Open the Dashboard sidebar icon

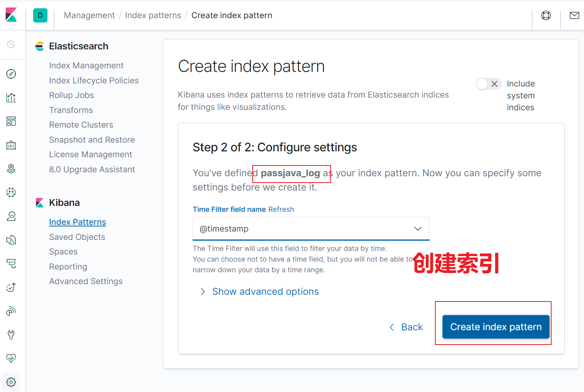point(11,121)
